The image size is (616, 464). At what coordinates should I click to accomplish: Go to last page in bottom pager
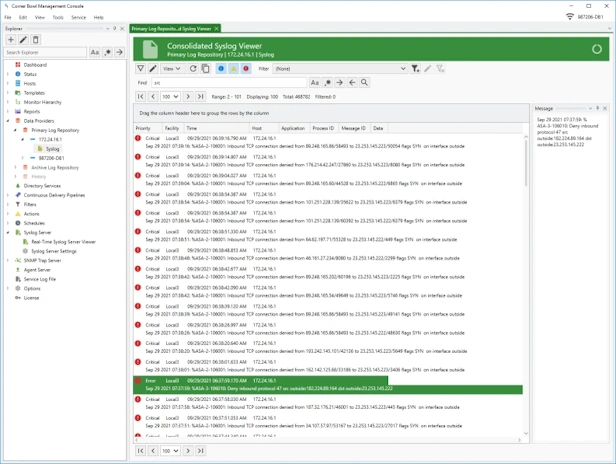[200, 451]
